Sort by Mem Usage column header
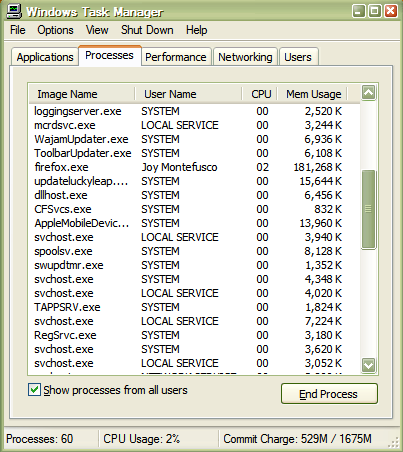Viewport: 403px width, 452px height. tap(312, 94)
